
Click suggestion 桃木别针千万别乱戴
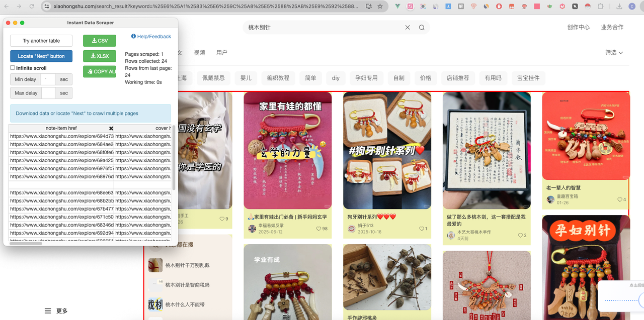click(187, 265)
